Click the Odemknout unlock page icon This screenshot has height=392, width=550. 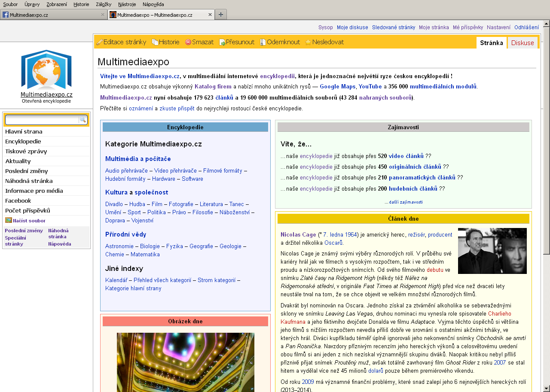263,42
